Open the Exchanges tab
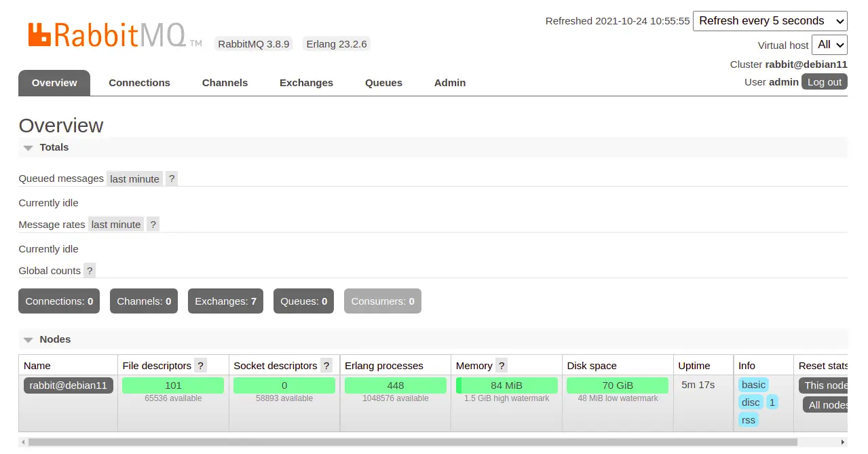Screen dimensions: 868x454 306,83
